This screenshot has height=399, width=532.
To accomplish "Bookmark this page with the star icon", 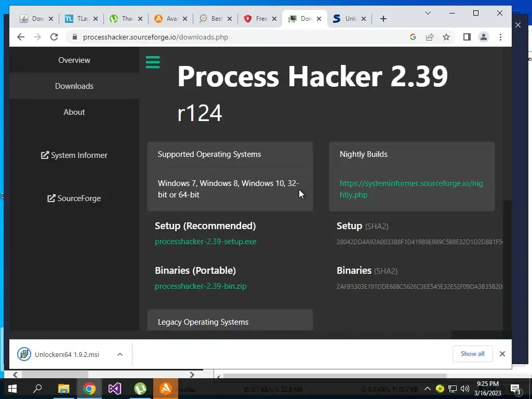I will click(446, 37).
